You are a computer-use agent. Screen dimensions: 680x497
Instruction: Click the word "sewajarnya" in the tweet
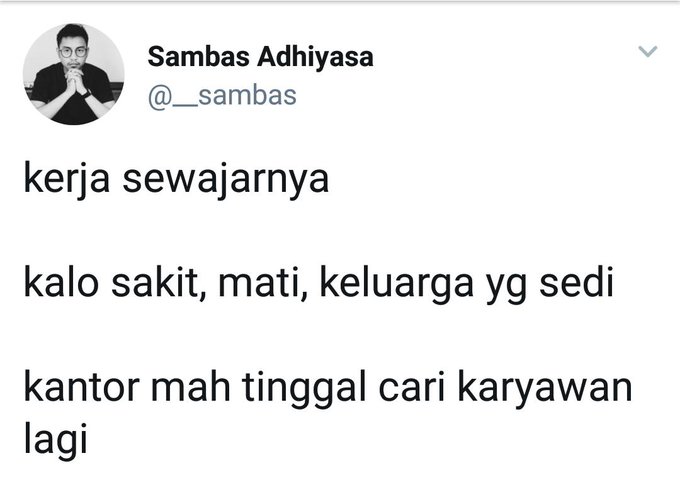pos(226,179)
